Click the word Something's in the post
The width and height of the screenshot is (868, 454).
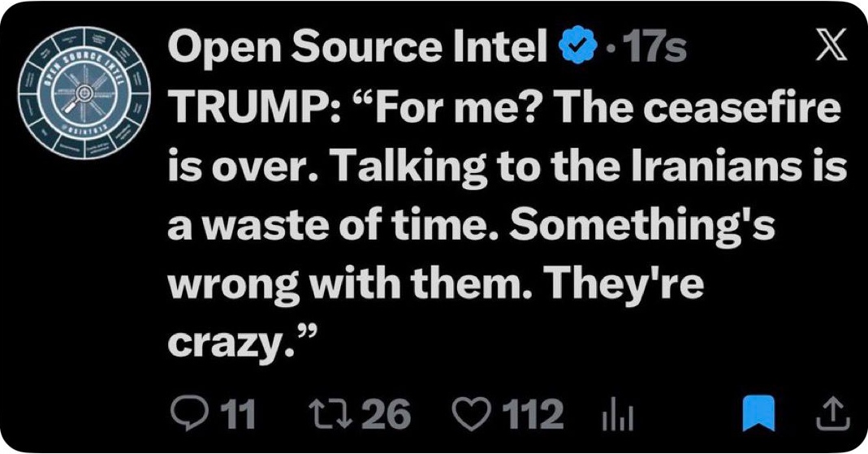[x=641, y=227]
